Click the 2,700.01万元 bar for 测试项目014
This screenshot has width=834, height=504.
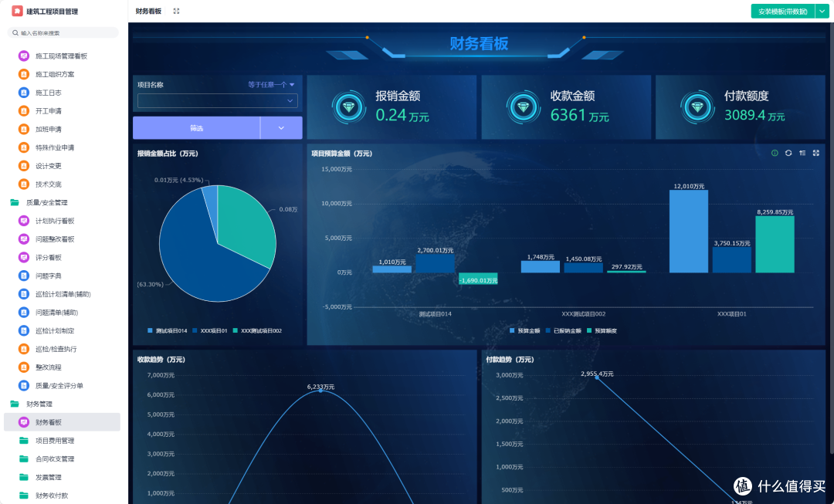435,264
